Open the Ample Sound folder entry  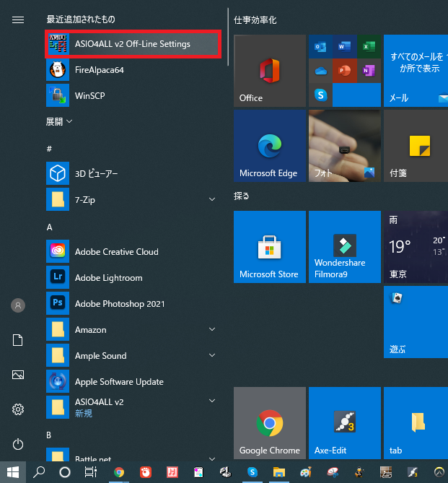pos(133,355)
